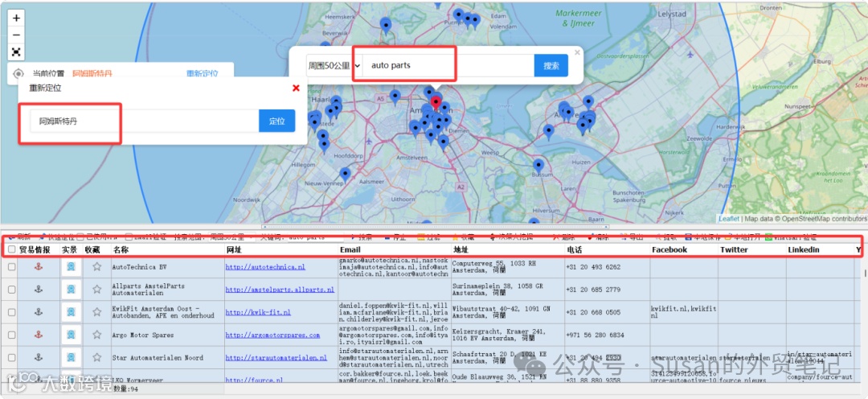Click the blue map marker near Bussum

click(538, 166)
